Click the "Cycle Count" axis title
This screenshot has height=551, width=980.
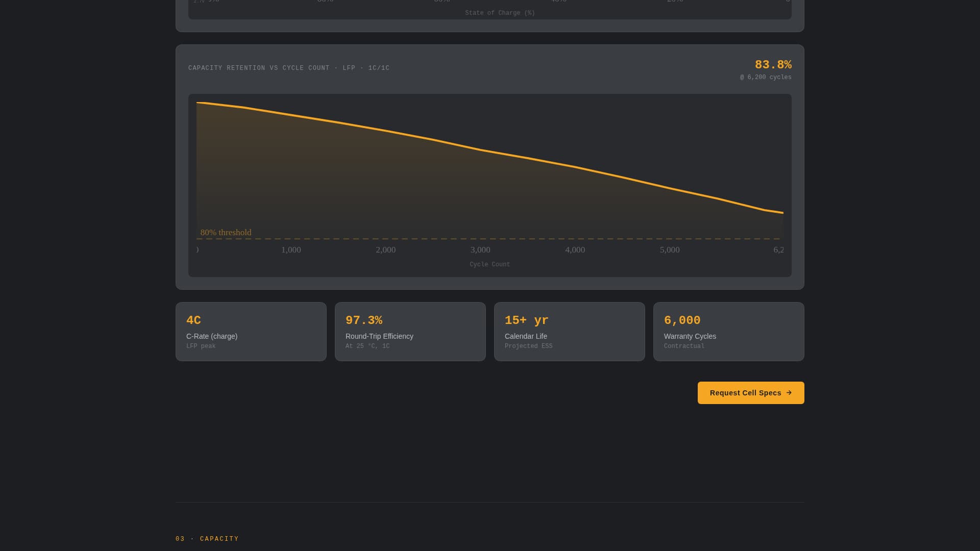pyautogui.click(x=489, y=264)
